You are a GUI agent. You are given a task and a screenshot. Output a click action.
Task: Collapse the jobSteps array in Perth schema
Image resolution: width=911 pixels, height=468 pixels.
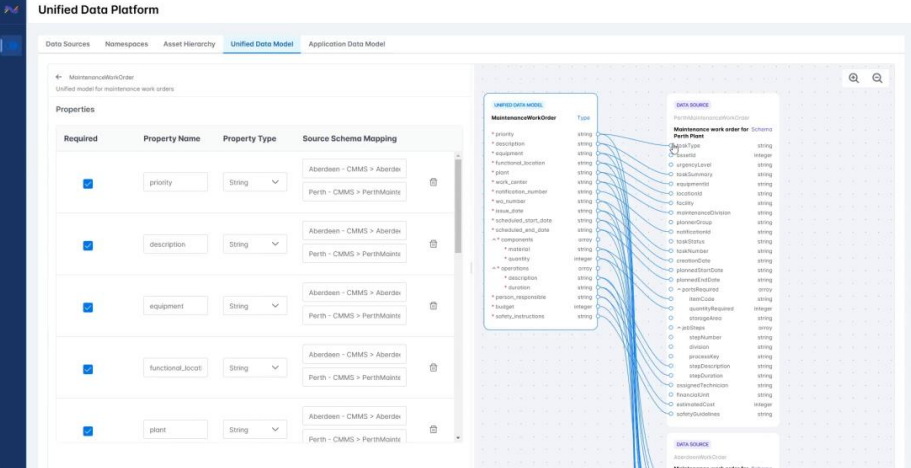[x=679, y=327]
